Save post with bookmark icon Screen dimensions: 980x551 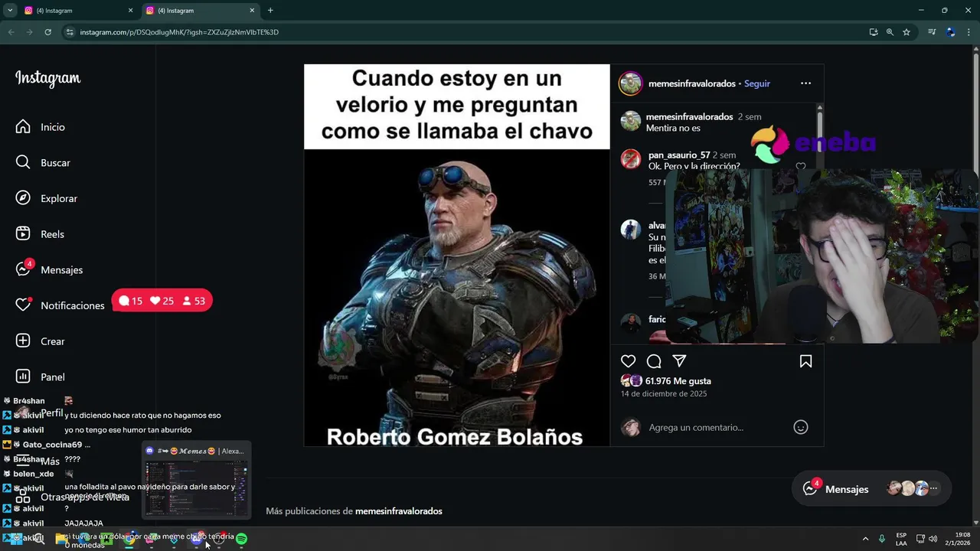click(805, 361)
